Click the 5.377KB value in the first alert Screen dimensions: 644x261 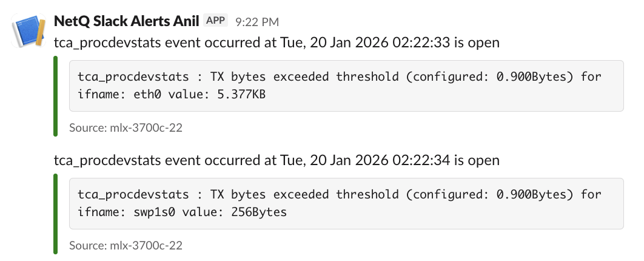[241, 95]
